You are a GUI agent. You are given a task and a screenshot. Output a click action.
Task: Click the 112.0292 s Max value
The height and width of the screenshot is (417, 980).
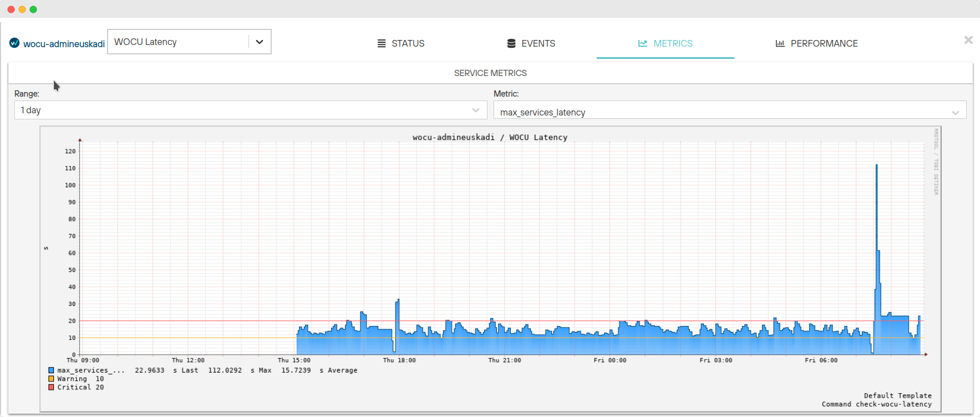(240, 370)
